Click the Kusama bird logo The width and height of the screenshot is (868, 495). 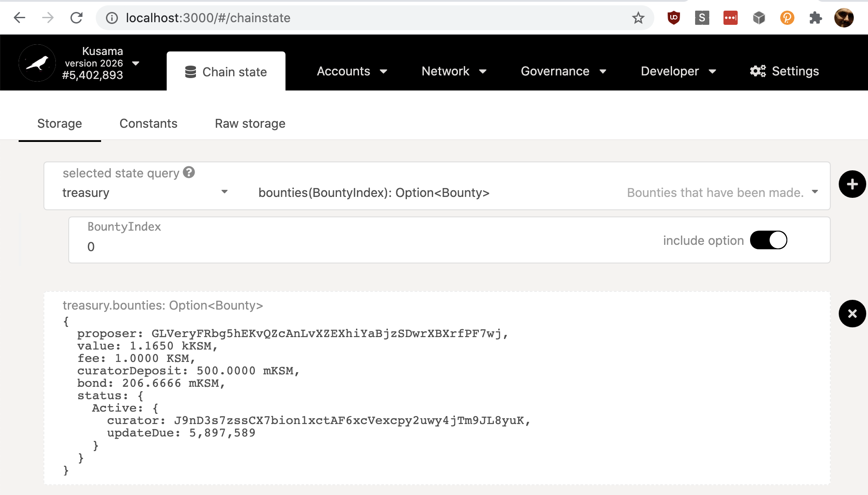[x=37, y=63]
